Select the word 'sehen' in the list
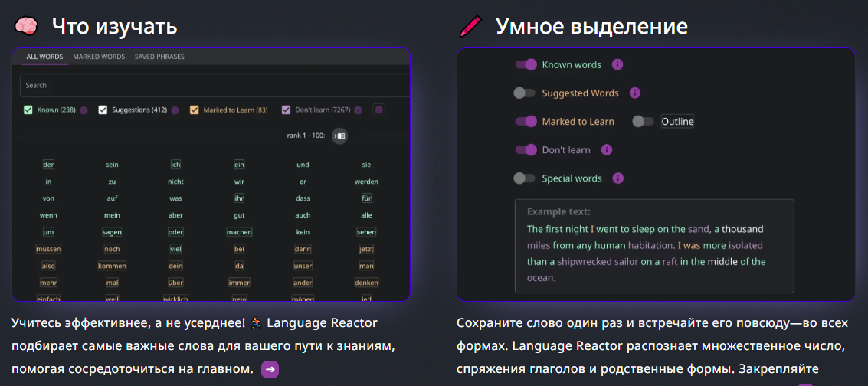The width and height of the screenshot is (868, 386). coord(366,232)
